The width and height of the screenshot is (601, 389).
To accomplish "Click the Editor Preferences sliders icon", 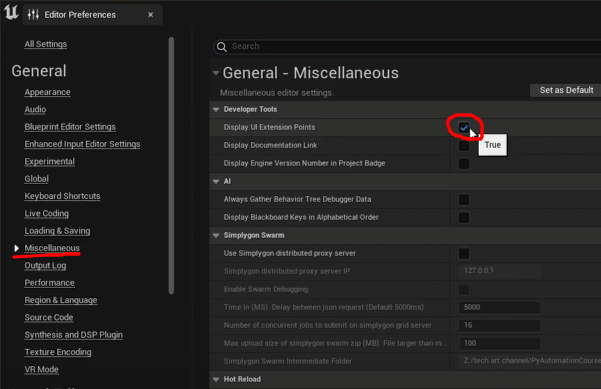I will click(x=33, y=15).
